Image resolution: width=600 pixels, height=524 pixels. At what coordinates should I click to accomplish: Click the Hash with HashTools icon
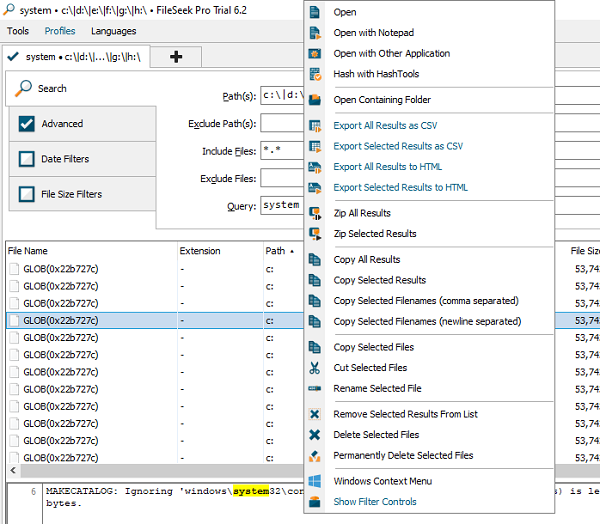[x=315, y=74]
